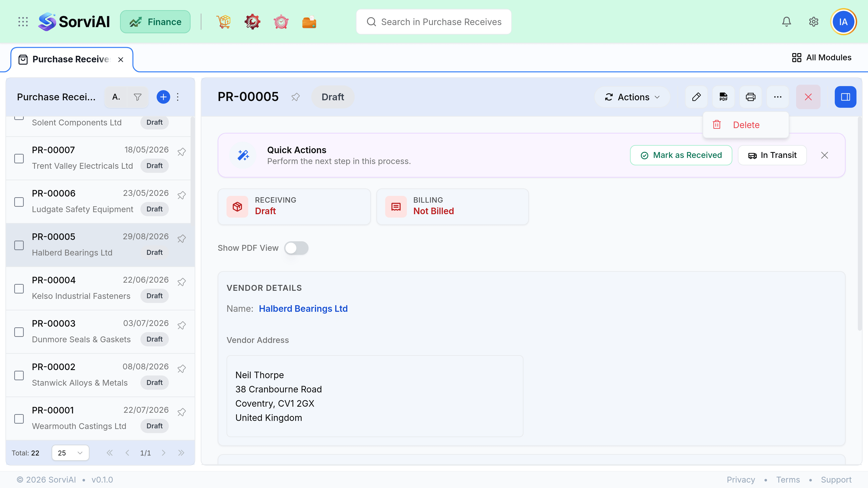Image resolution: width=868 pixels, height=488 pixels.
Task: Click the filter funnel icon in list header
Action: pyautogui.click(x=137, y=97)
